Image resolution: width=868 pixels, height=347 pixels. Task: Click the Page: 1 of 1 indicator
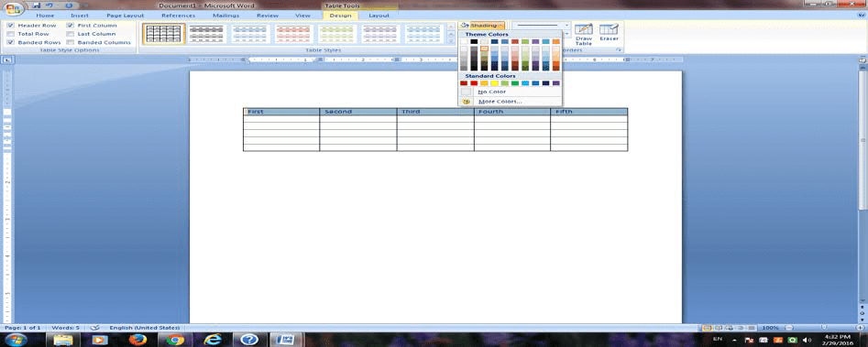(x=23, y=328)
